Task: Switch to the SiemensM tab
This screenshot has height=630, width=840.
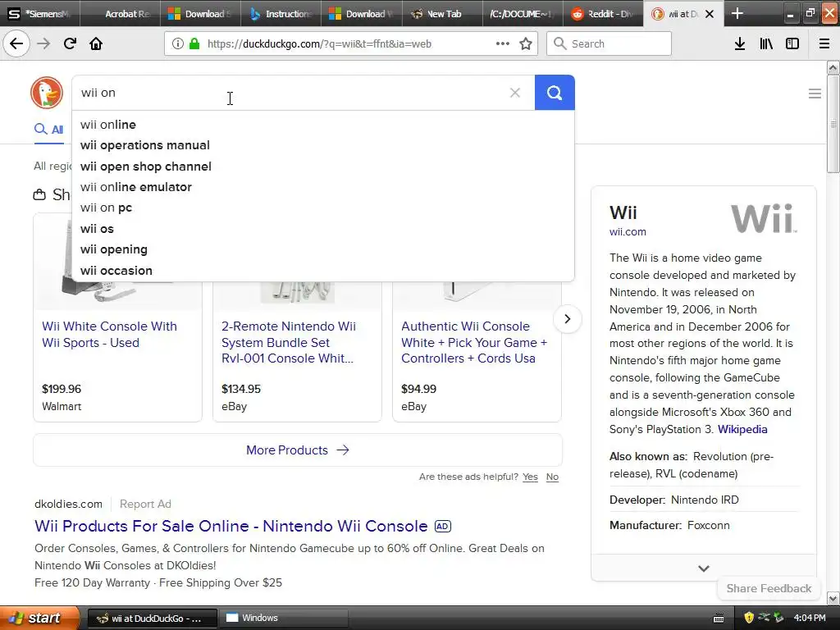Action: point(40,13)
